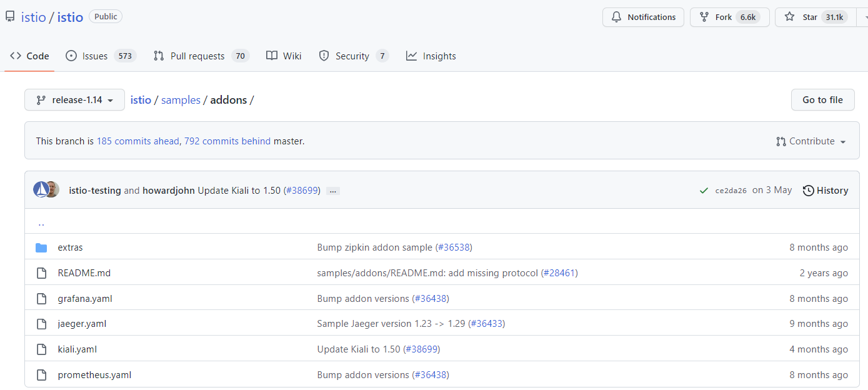View the Insights tab

(431, 56)
